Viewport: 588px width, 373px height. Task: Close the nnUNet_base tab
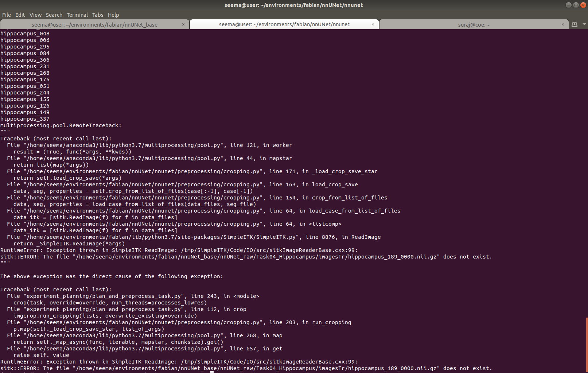click(x=183, y=24)
